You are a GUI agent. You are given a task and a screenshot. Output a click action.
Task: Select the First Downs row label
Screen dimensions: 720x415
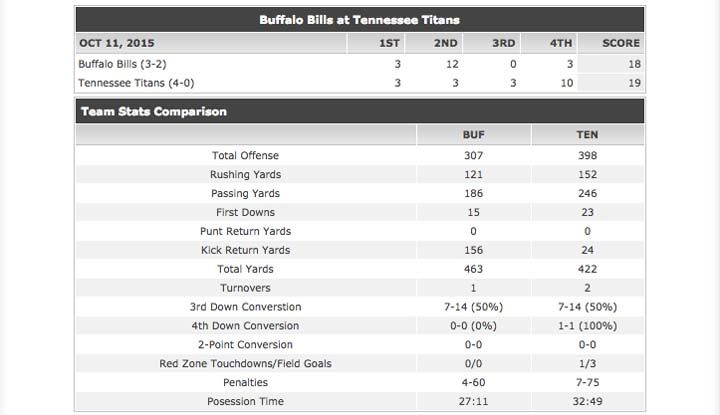tap(245, 213)
